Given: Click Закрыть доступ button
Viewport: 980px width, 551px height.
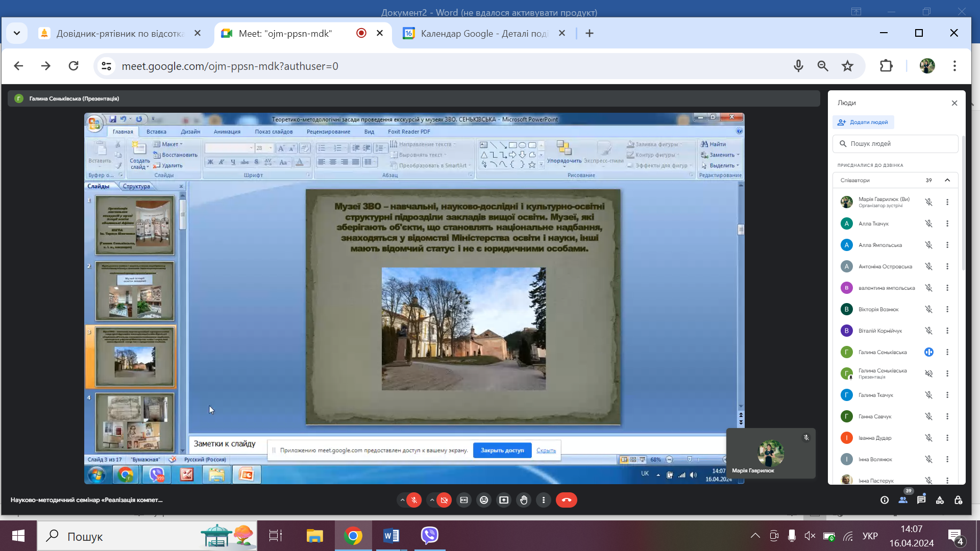Looking at the screenshot, I should 502,450.
